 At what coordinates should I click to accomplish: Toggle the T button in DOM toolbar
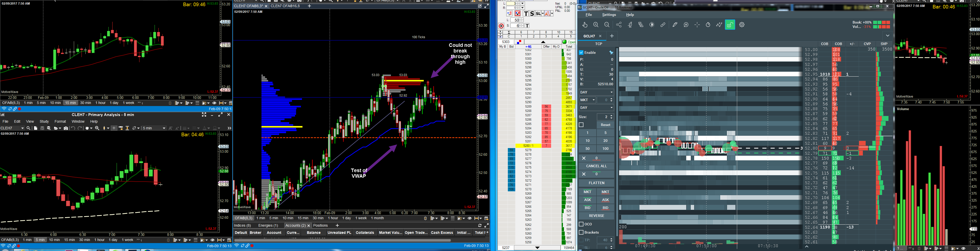526,14
